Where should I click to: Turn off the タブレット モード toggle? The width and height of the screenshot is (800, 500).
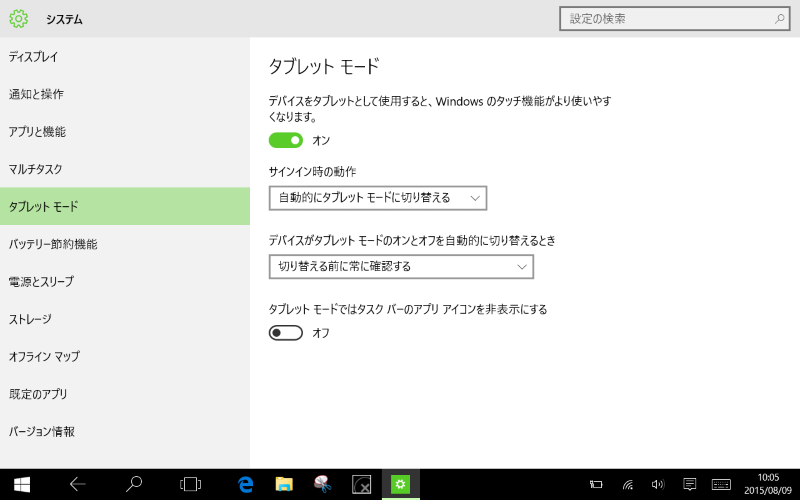point(286,140)
